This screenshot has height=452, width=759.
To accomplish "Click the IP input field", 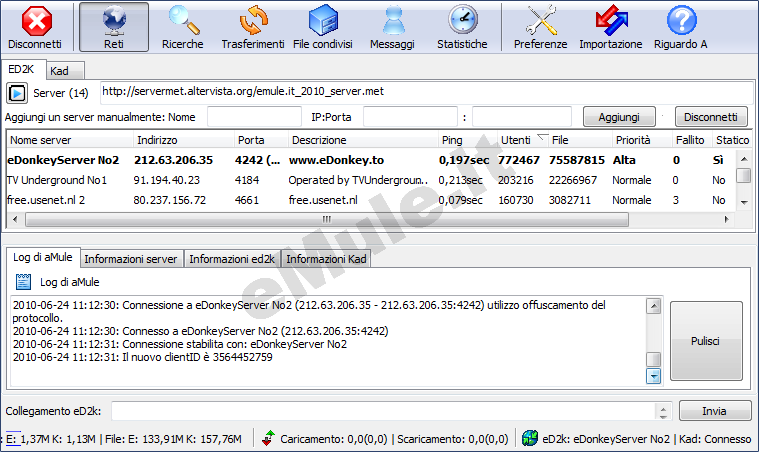I will (x=410, y=117).
